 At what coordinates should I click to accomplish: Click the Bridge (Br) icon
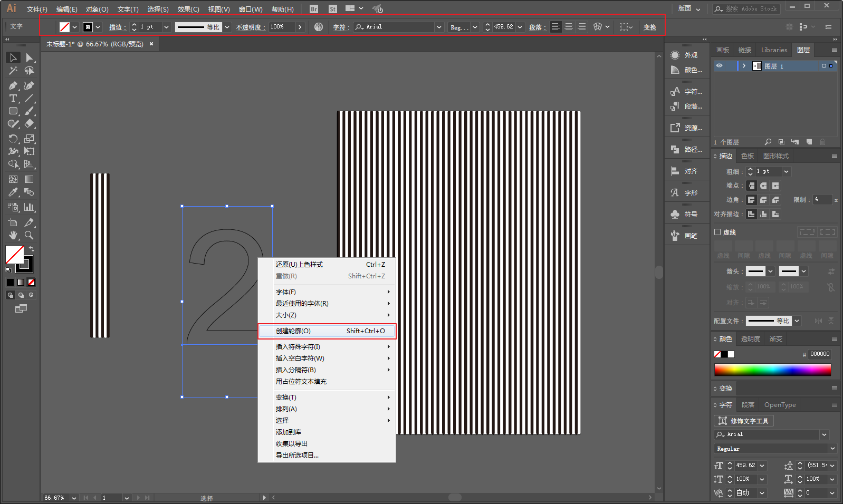314,9
